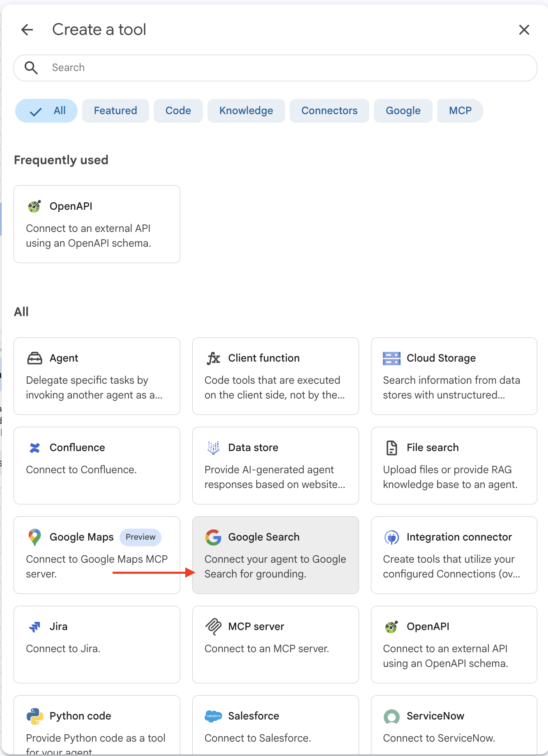
Task: Click 'Provide AI-generated agent' Data store description
Action: pos(269,470)
